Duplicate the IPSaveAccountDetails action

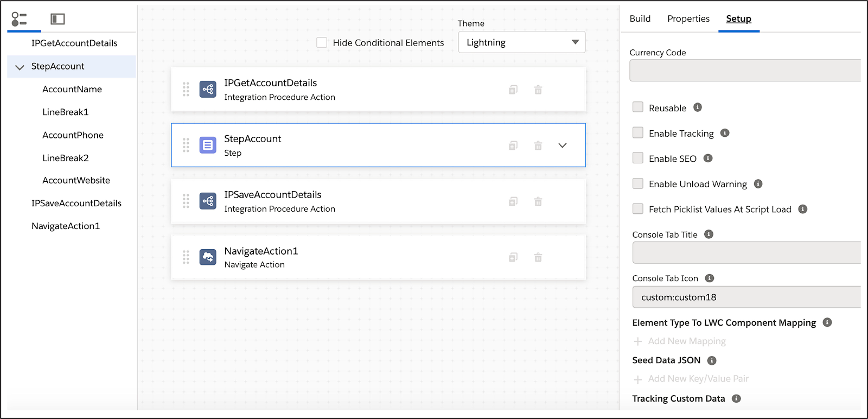coord(513,202)
